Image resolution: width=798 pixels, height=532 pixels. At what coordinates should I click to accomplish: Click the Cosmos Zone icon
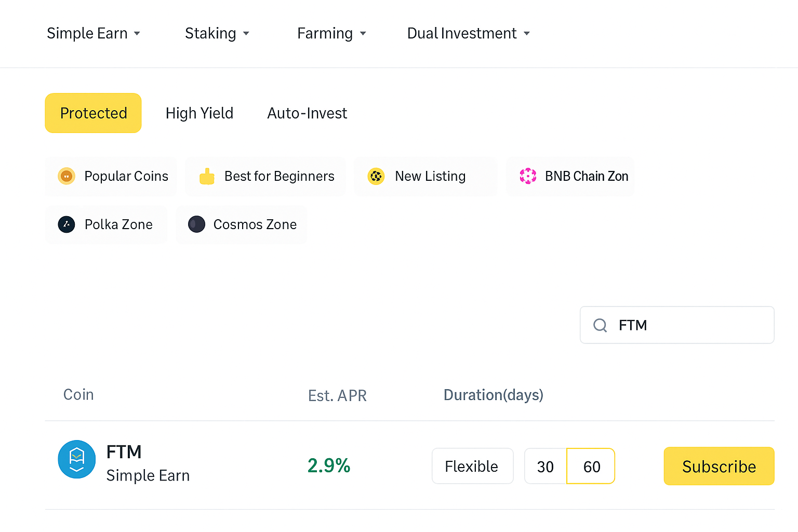tap(196, 224)
